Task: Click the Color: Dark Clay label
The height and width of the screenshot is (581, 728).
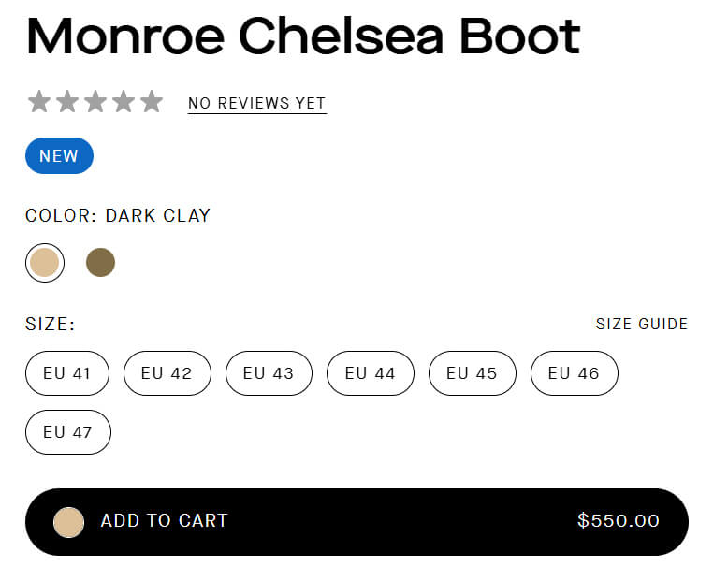Action: pos(118,216)
